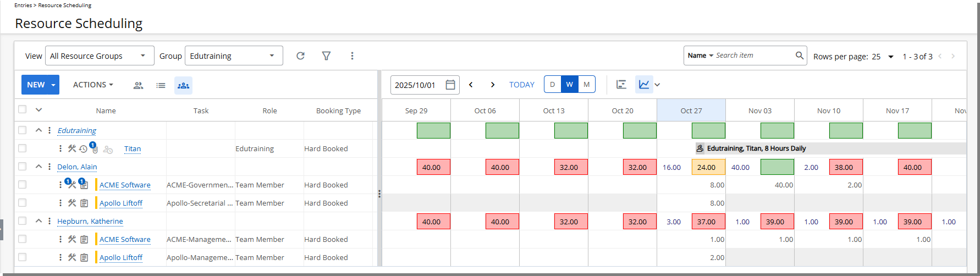Click the search magnifier icon

click(800, 56)
